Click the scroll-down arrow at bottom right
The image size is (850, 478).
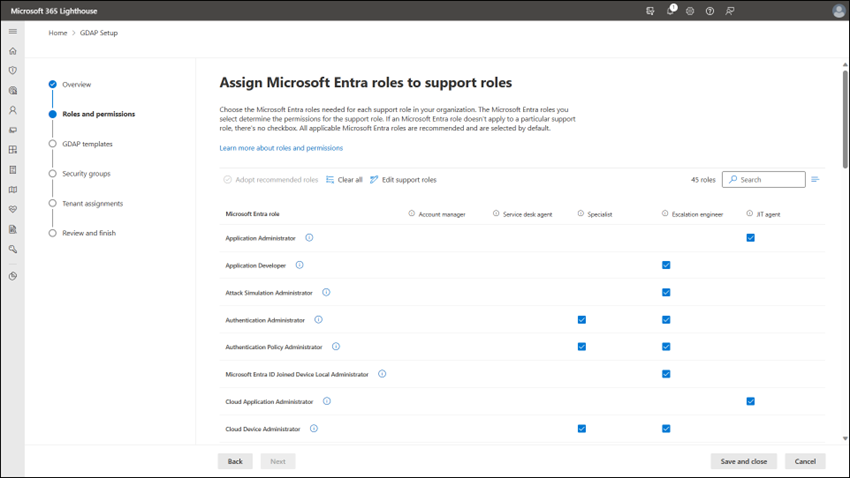(845, 438)
